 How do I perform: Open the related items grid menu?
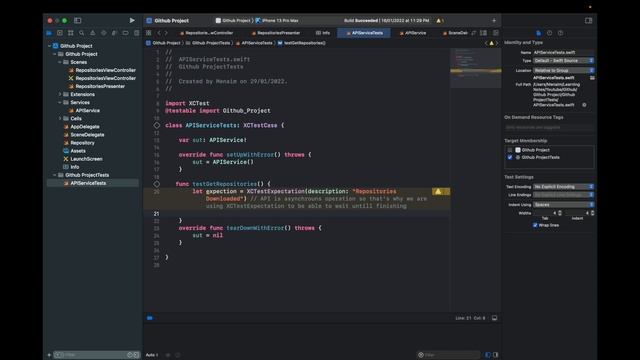pos(149,33)
